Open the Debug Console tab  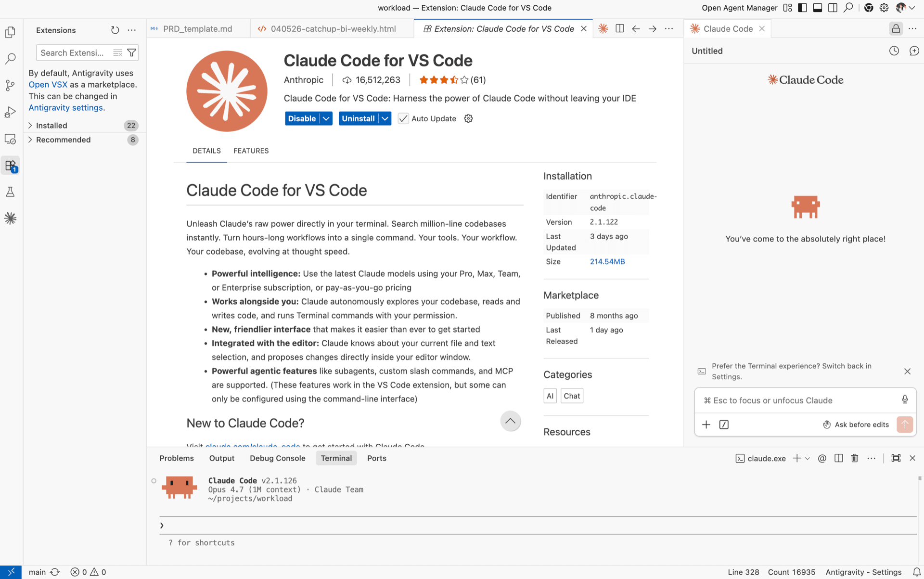[x=278, y=458]
